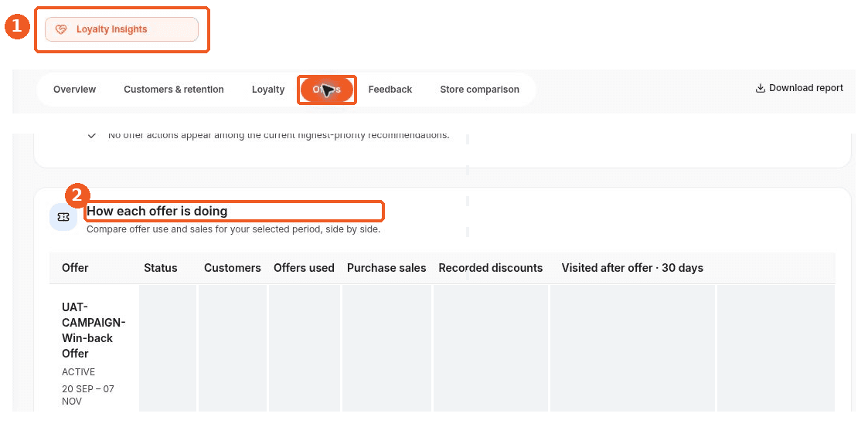Click the ticket icon beside offer heading
The image size is (868, 427).
[63, 217]
